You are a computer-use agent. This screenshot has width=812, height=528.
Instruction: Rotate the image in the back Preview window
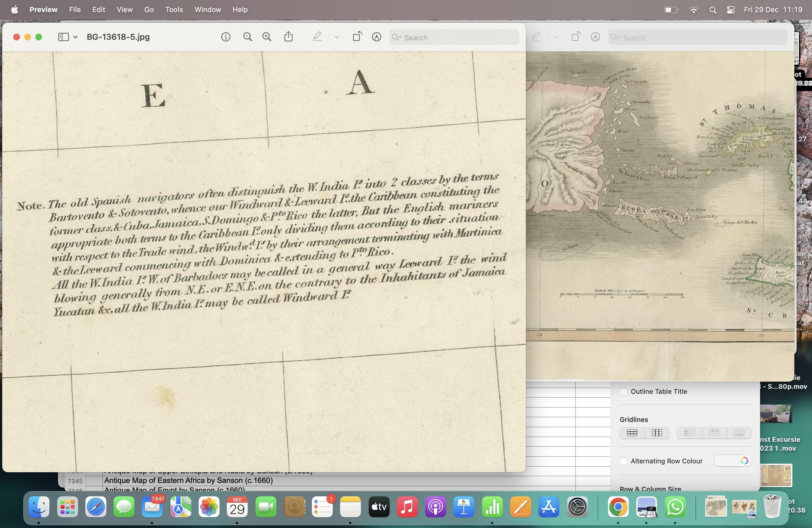pyautogui.click(x=576, y=36)
